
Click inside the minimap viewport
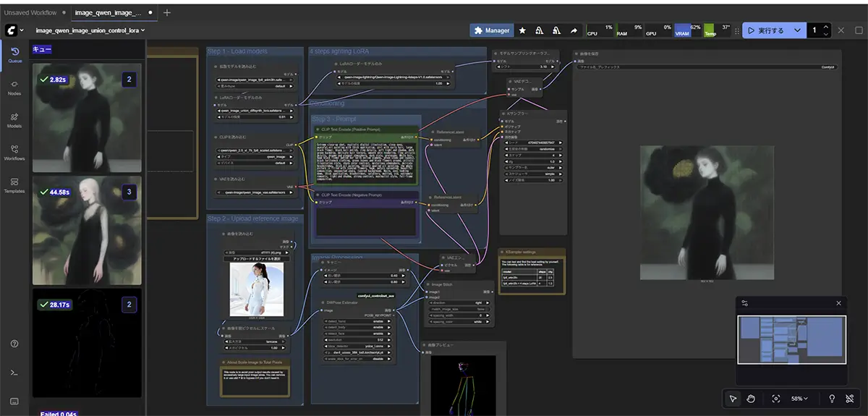(x=791, y=339)
